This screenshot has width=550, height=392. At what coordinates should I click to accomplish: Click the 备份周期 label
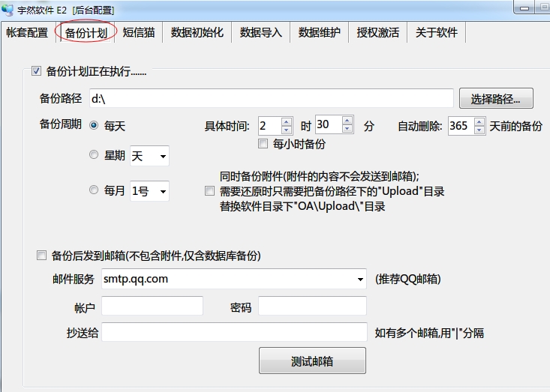coord(61,124)
